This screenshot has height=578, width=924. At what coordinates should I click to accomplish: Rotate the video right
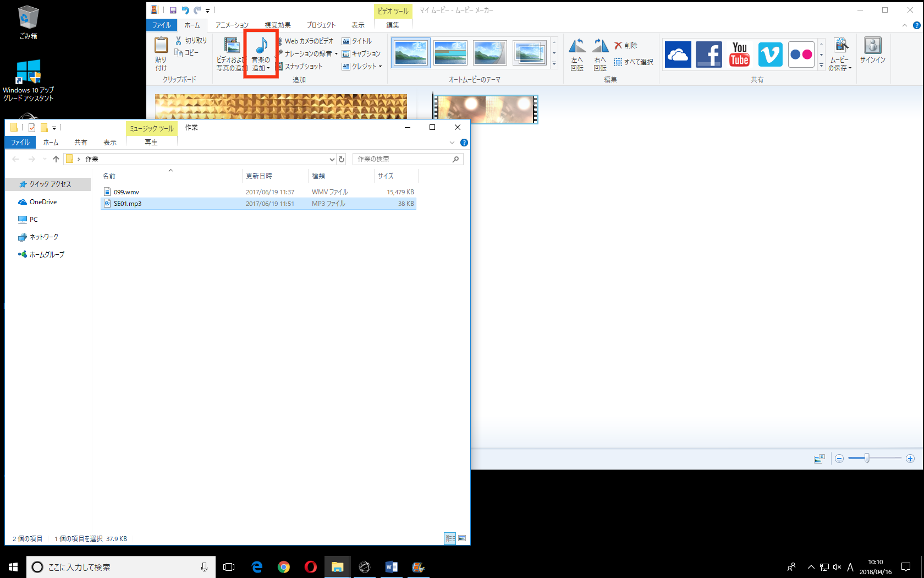click(600, 55)
